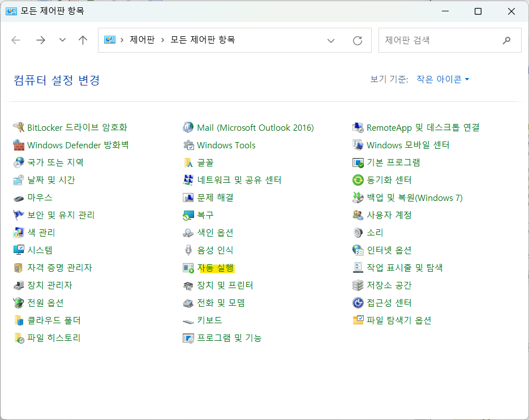Open the 파일 탐색기 옵션 link
The width and height of the screenshot is (529, 420).
tap(399, 320)
